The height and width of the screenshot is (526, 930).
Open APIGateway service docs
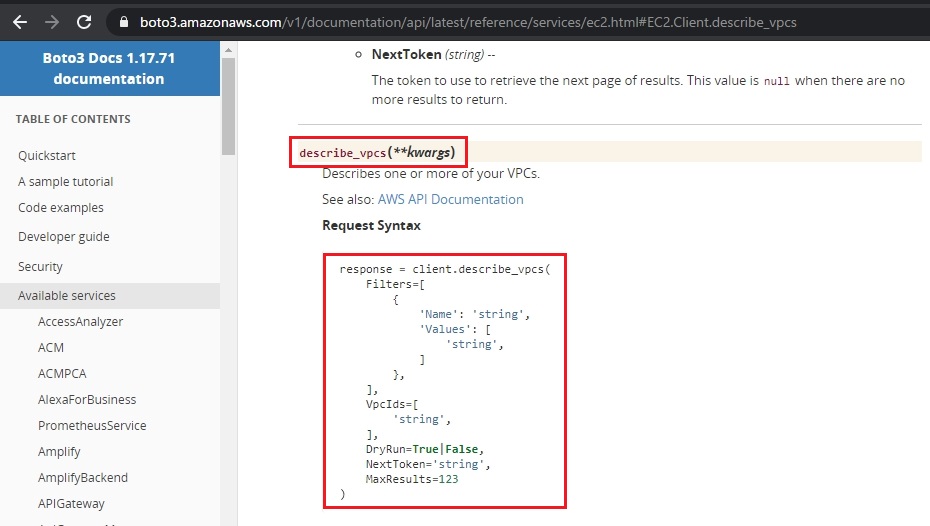[71, 503]
